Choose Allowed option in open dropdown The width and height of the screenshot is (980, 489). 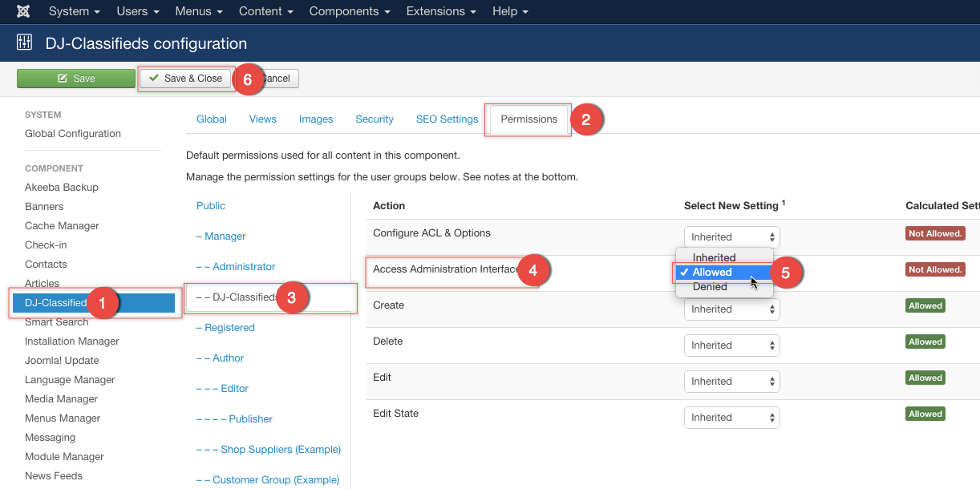pos(725,273)
